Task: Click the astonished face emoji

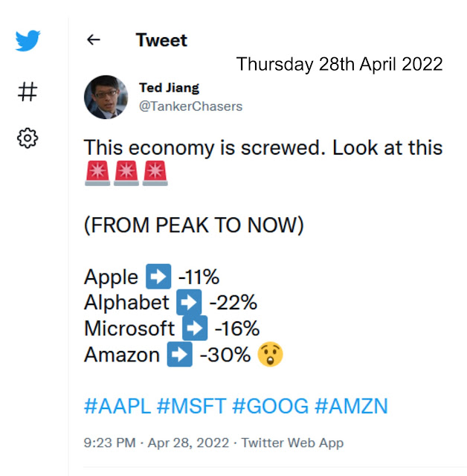Action: click(x=270, y=355)
